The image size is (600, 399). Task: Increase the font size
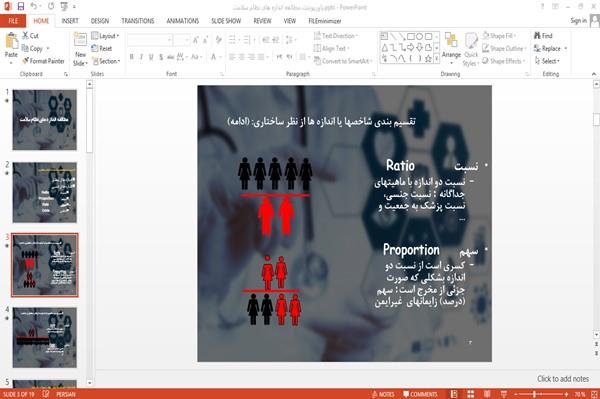(196, 40)
